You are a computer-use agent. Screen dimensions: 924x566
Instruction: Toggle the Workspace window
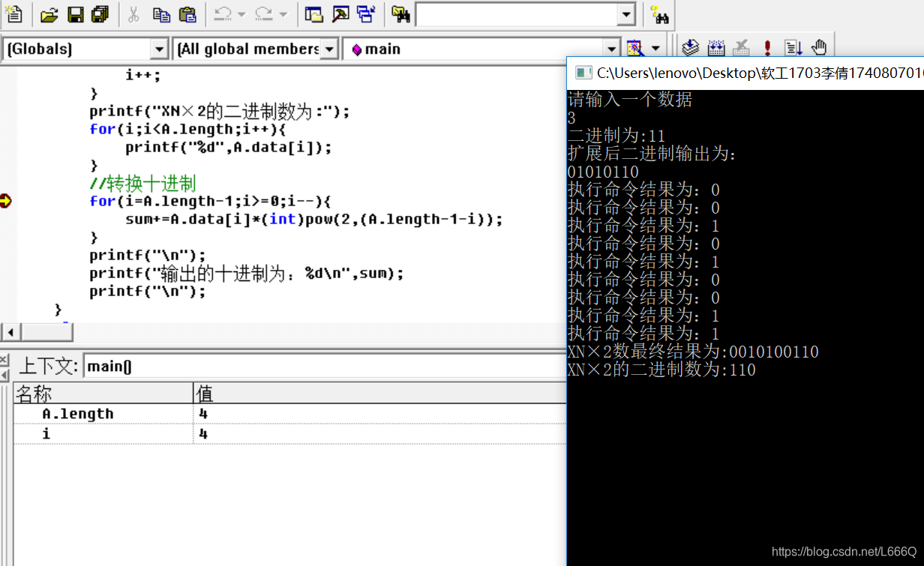(x=313, y=13)
